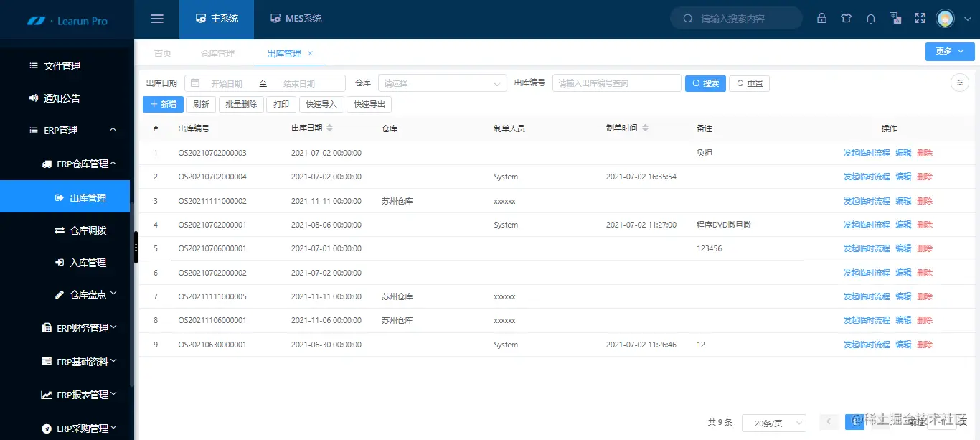Click the 新增 button
The width and height of the screenshot is (980, 440).
(163, 104)
